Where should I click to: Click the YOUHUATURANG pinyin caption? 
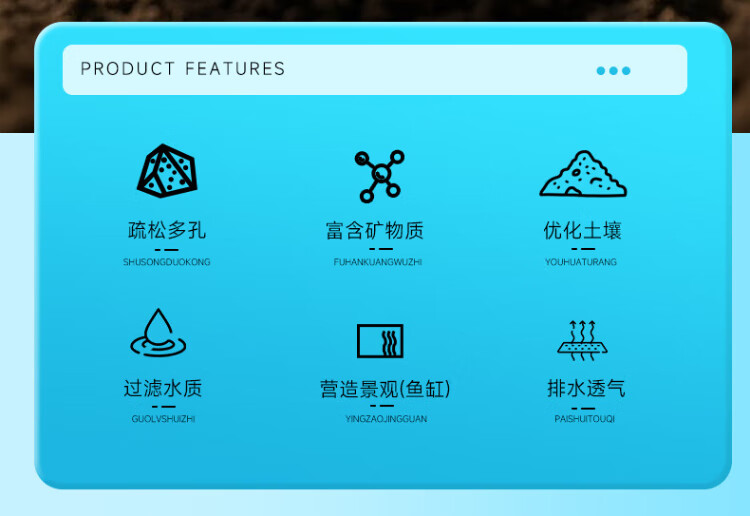click(581, 262)
